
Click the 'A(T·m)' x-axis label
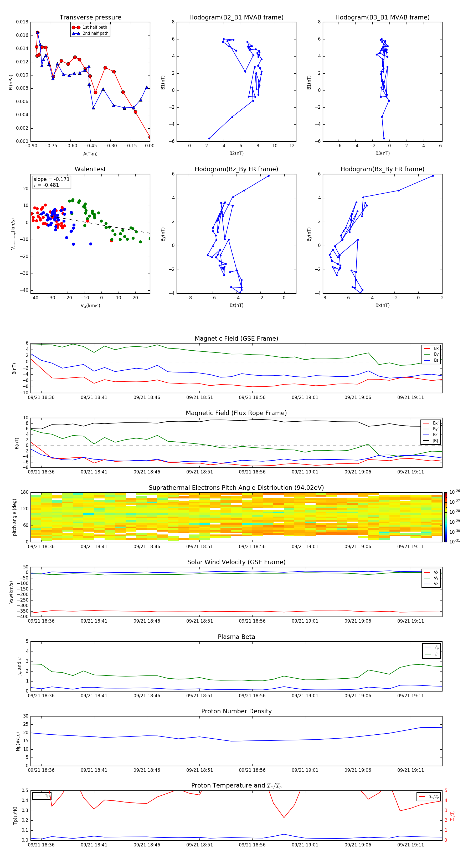click(90, 154)
